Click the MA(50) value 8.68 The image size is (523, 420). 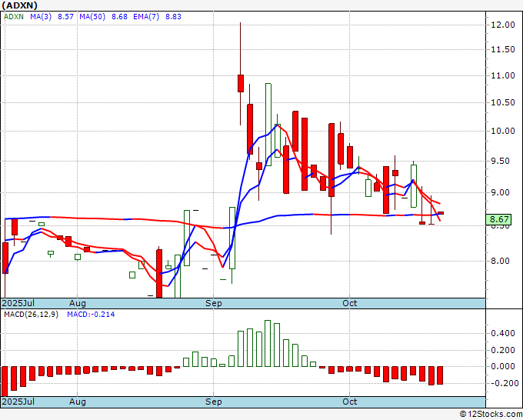tap(119, 16)
